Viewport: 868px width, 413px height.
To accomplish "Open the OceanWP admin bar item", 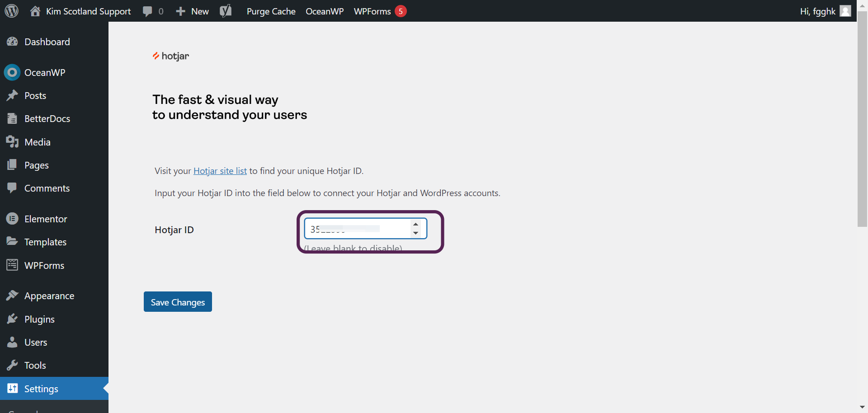I will pyautogui.click(x=325, y=11).
